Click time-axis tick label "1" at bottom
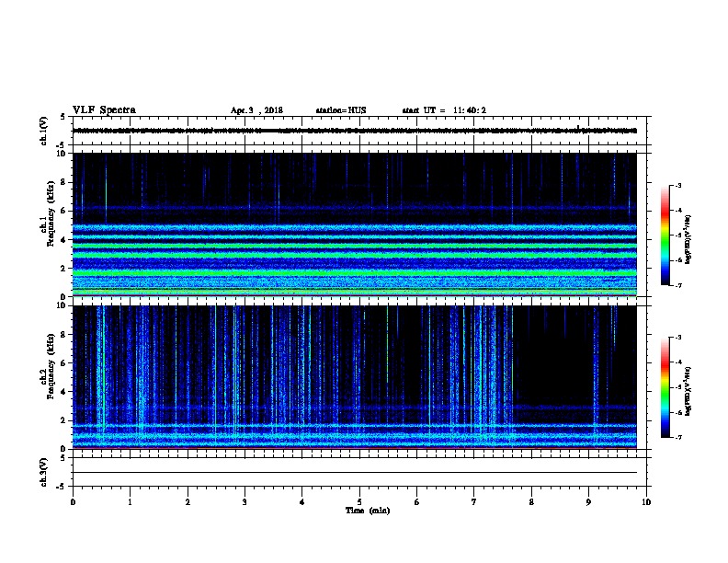The height and width of the screenshot is (563, 728). tap(130, 502)
